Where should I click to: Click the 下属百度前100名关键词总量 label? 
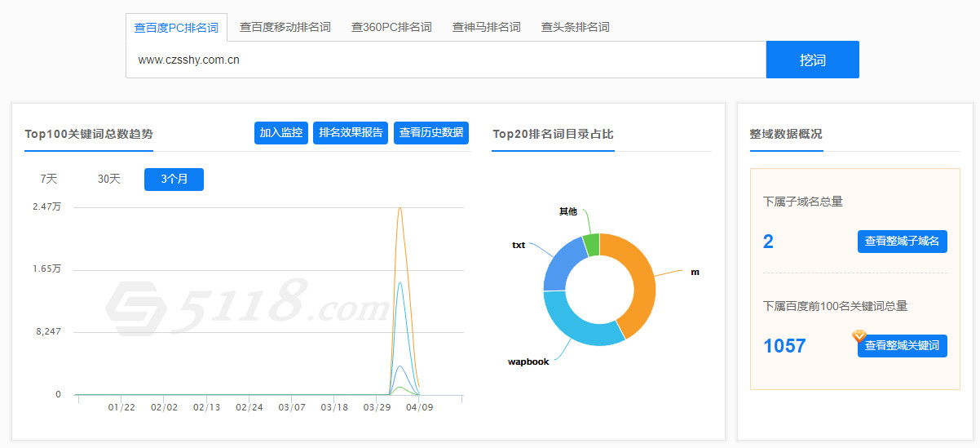click(835, 306)
